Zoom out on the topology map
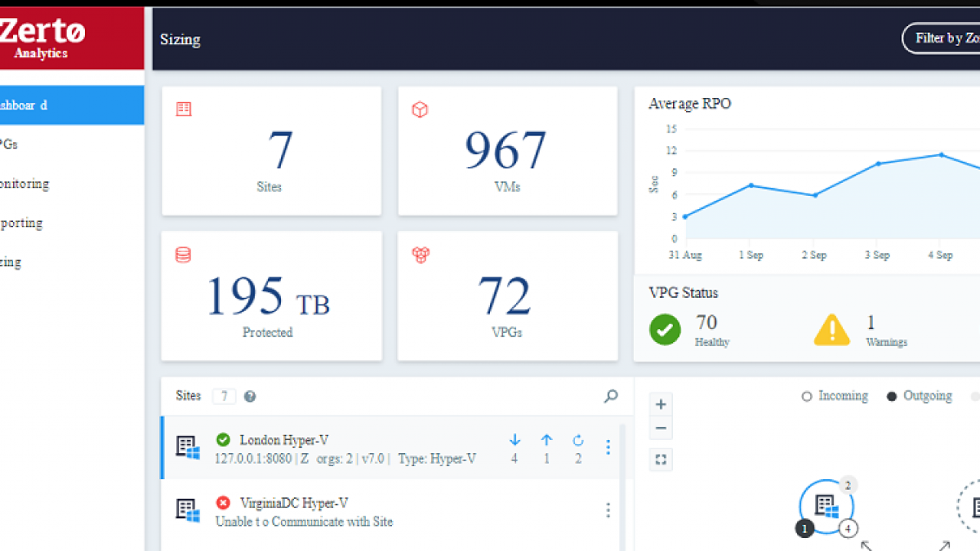Viewport: 980px width, 551px height. pos(661,428)
